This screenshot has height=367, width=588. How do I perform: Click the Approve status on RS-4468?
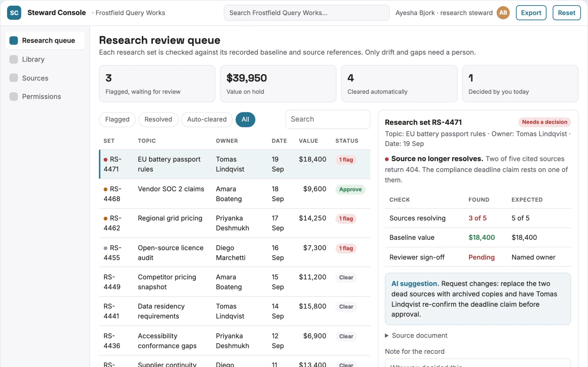[350, 190]
